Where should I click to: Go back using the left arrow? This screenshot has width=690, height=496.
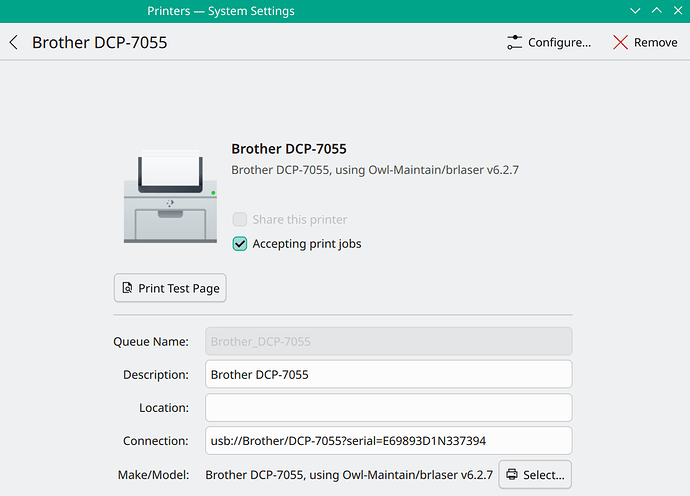14,43
